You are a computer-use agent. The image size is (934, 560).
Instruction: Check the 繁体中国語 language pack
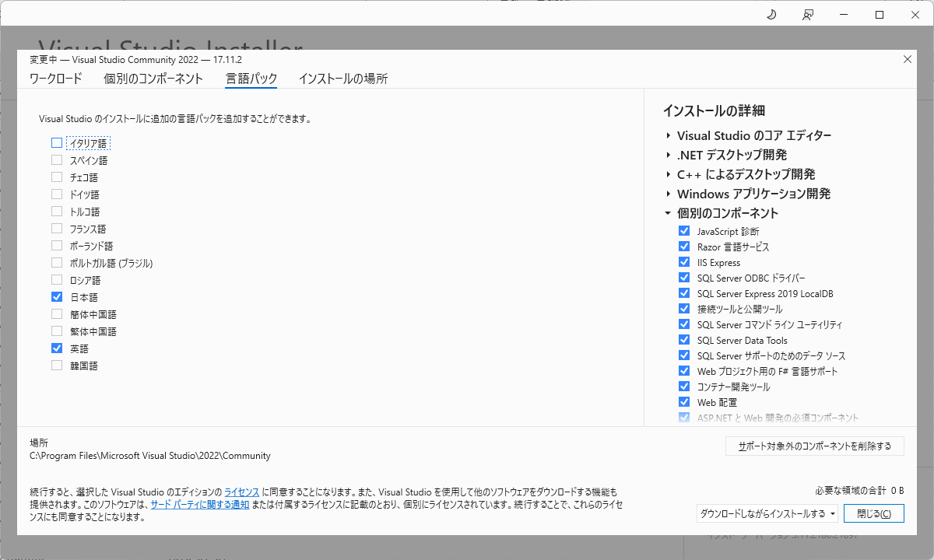[57, 331]
